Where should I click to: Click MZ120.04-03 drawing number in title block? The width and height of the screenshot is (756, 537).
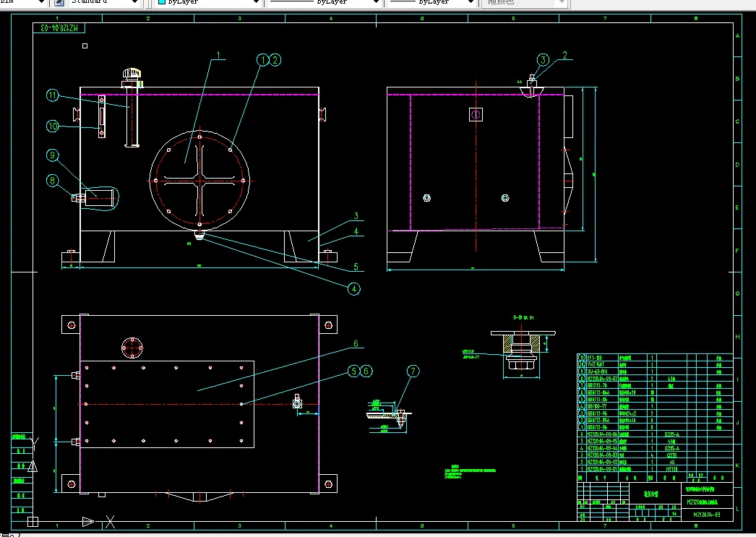click(x=707, y=515)
